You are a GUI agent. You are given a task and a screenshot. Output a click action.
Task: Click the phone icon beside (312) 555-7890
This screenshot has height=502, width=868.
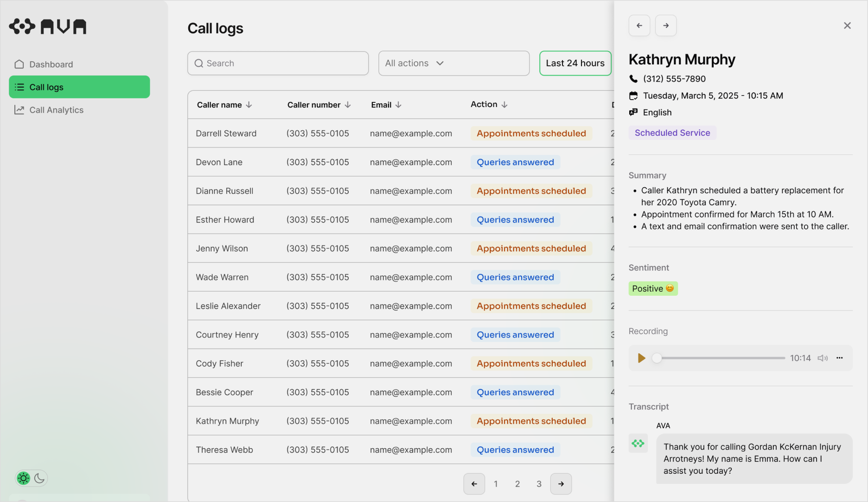click(x=633, y=79)
